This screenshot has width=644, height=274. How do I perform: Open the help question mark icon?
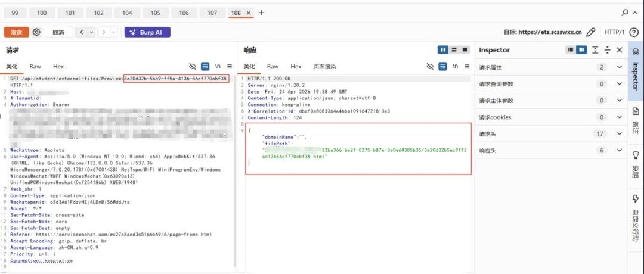pos(633,32)
